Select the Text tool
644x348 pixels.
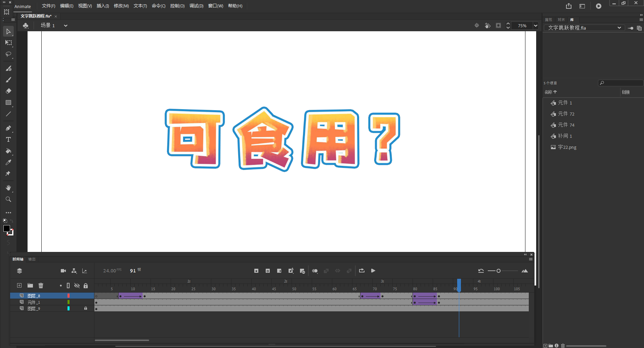pos(8,139)
